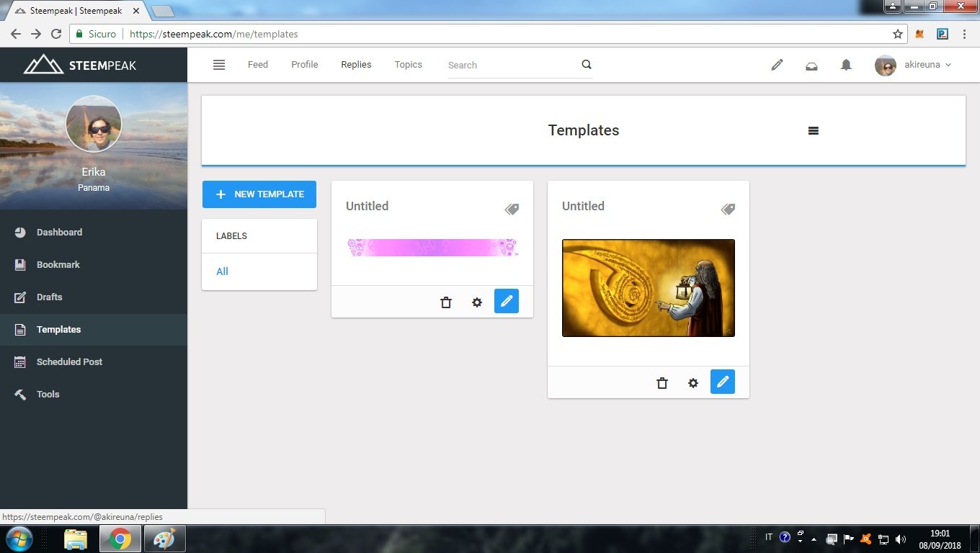
Task: Click the volume speaker tray icon
Action: tap(901, 539)
